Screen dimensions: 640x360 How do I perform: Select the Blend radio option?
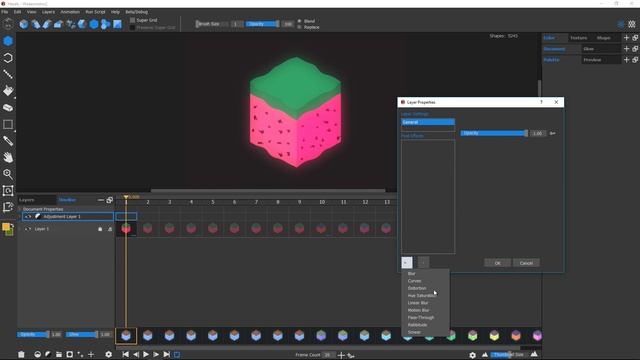[299, 21]
